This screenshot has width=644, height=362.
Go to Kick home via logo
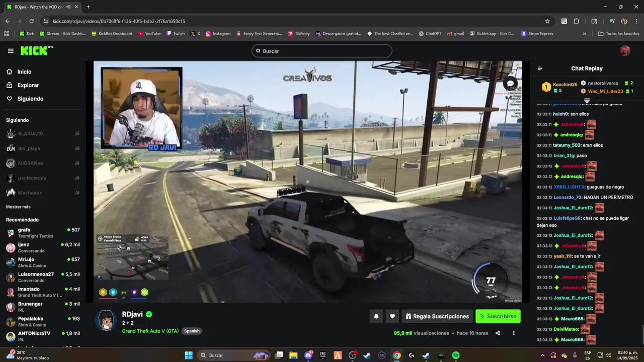[x=37, y=51]
